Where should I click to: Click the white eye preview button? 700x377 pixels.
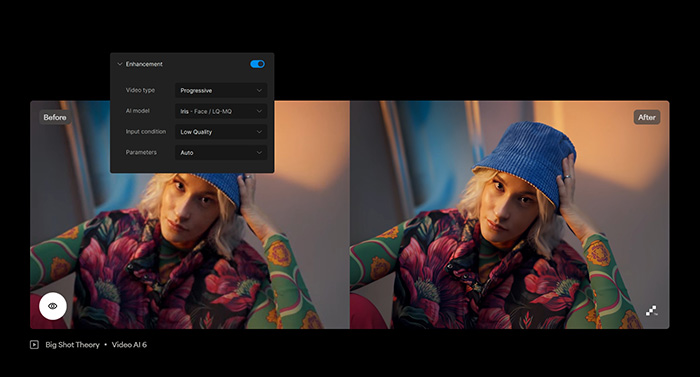(x=53, y=306)
